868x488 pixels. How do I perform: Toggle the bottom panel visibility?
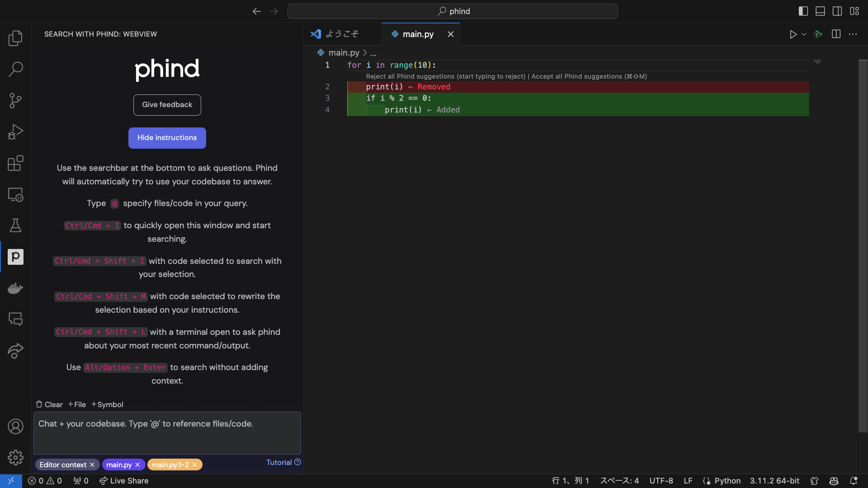click(820, 11)
